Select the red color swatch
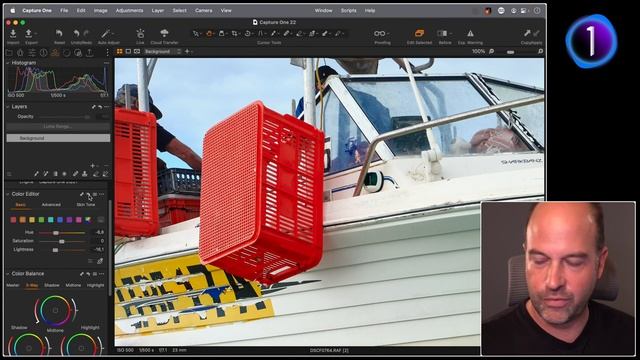 [13, 220]
